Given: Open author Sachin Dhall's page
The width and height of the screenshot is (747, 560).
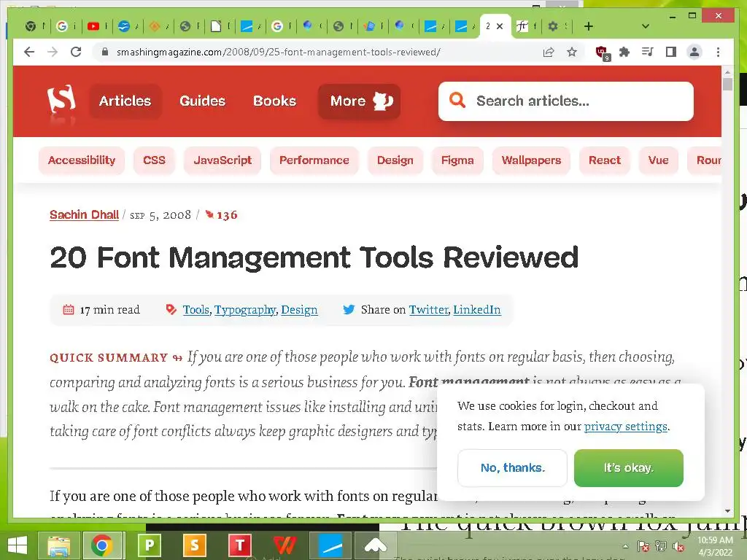Looking at the screenshot, I should point(85,215).
